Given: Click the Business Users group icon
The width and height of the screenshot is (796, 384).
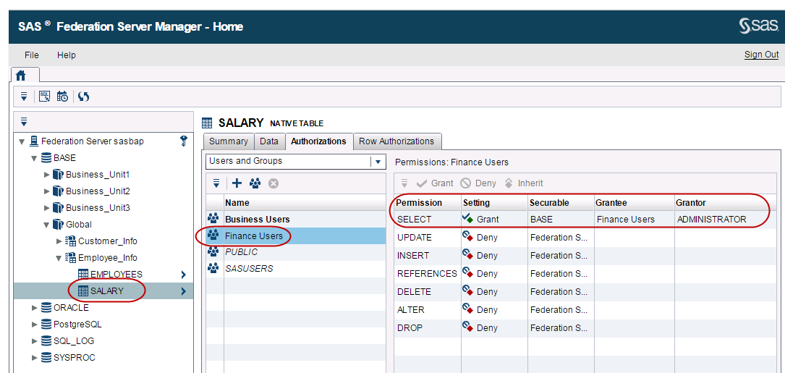Looking at the screenshot, I should click(214, 219).
